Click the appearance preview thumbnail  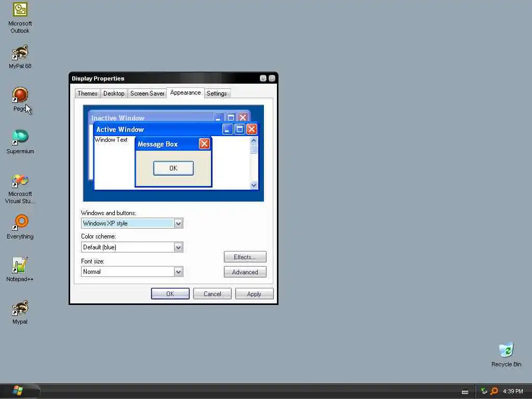coord(174,153)
